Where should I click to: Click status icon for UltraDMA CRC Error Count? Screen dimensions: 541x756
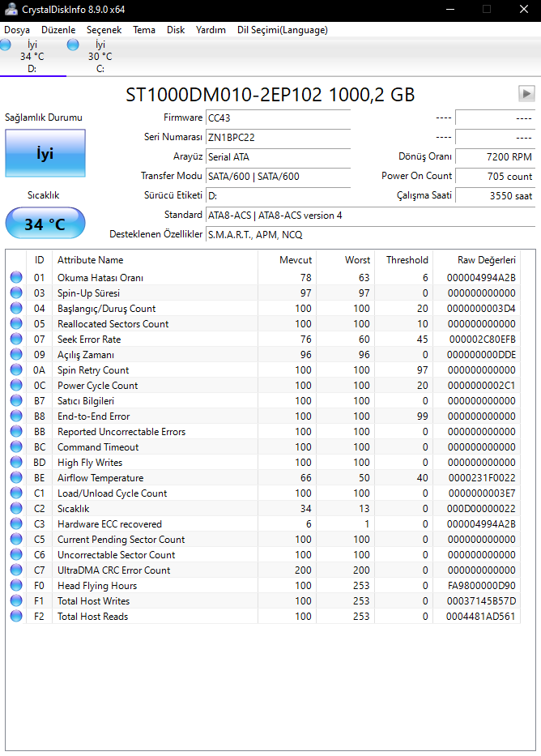[16, 570]
